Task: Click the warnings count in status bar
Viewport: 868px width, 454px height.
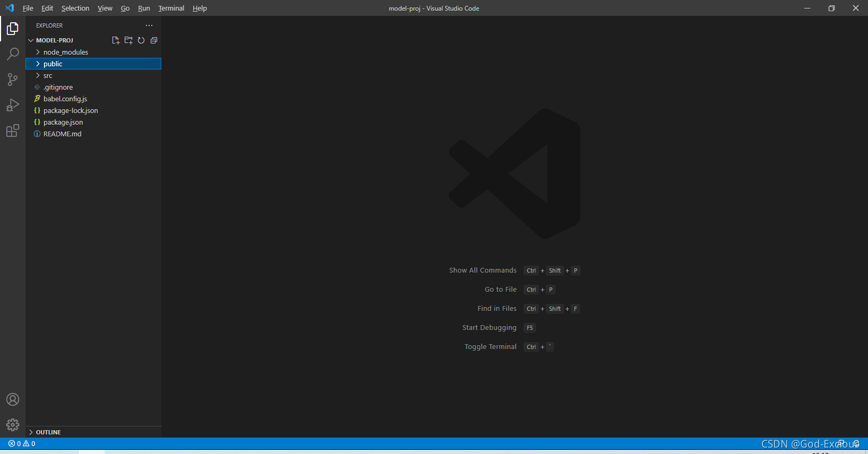Action: coord(29,444)
